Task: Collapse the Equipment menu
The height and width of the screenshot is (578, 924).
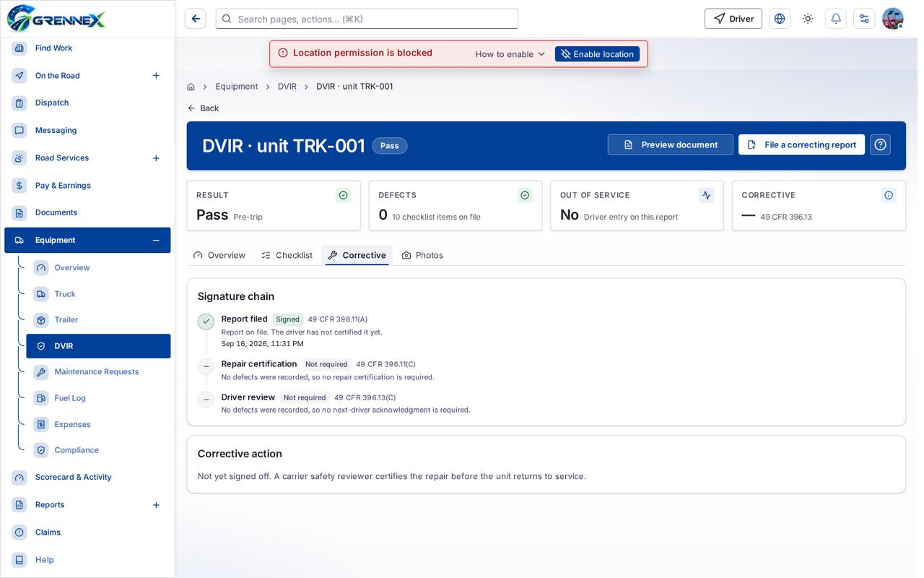Action: (x=156, y=241)
